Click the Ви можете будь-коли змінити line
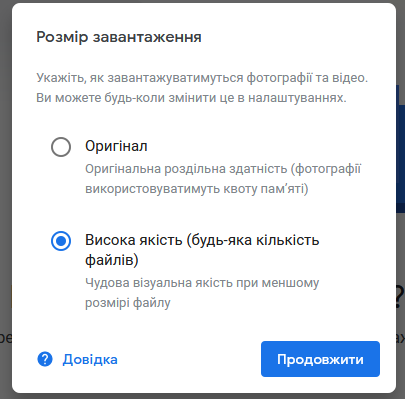 point(191,98)
